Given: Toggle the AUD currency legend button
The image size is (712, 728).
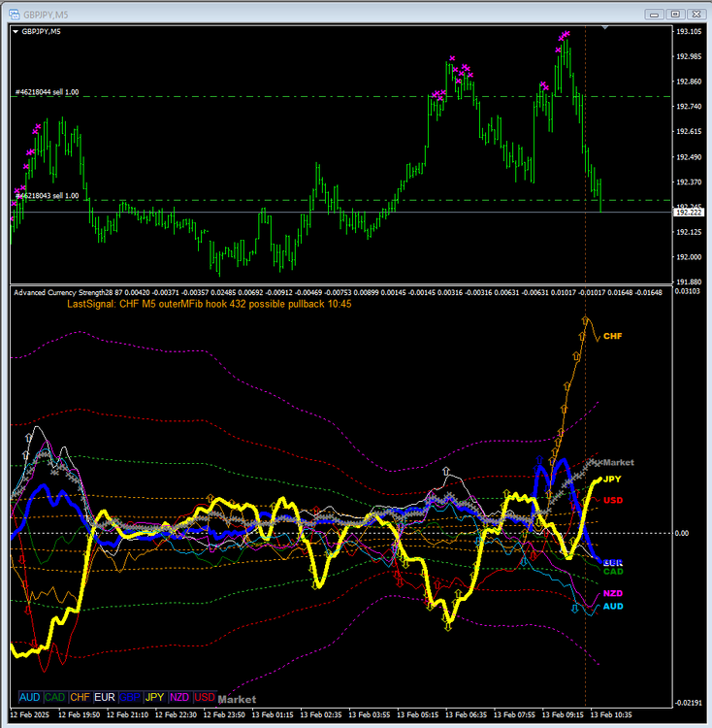Looking at the screenshot, I should (x=30, y=697).
